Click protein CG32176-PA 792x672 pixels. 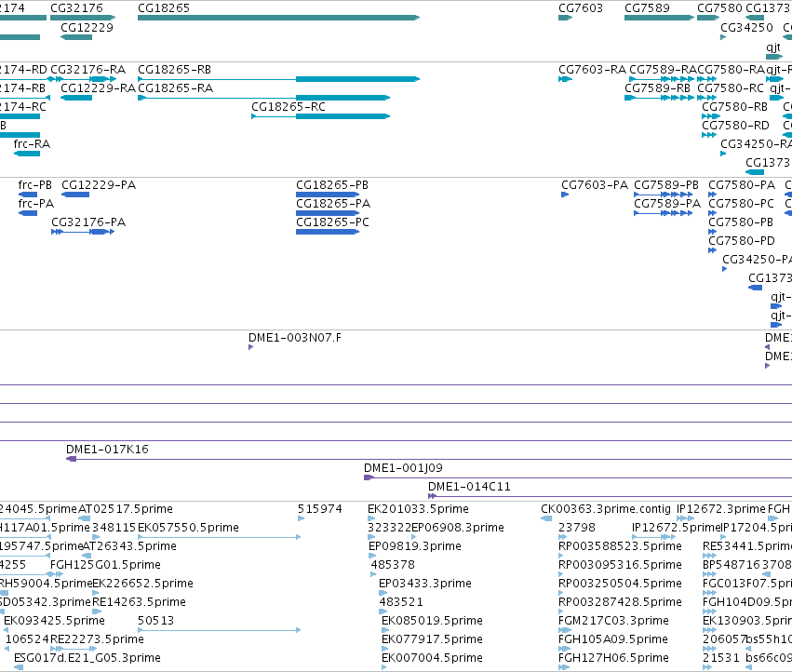coord(83,232)
